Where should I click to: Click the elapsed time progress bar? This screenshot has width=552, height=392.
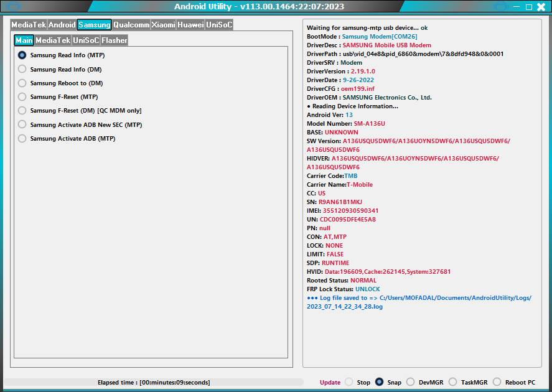[x=154, y=382]
